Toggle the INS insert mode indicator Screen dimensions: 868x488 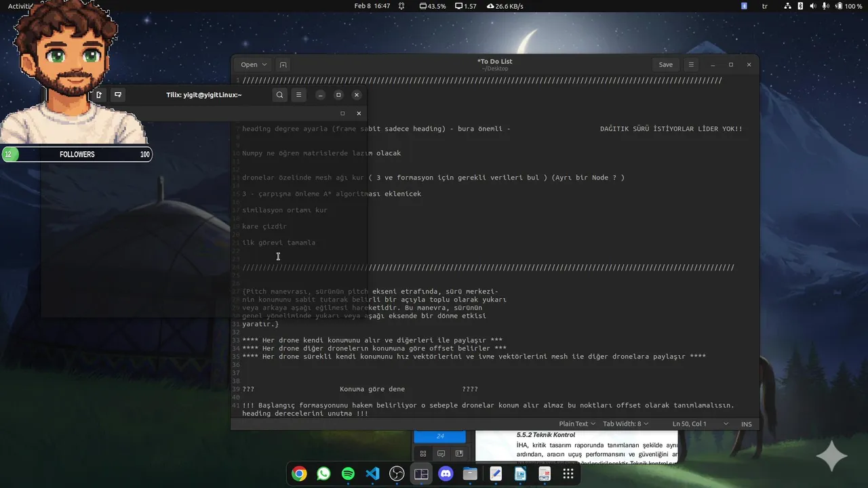[747, 424]
